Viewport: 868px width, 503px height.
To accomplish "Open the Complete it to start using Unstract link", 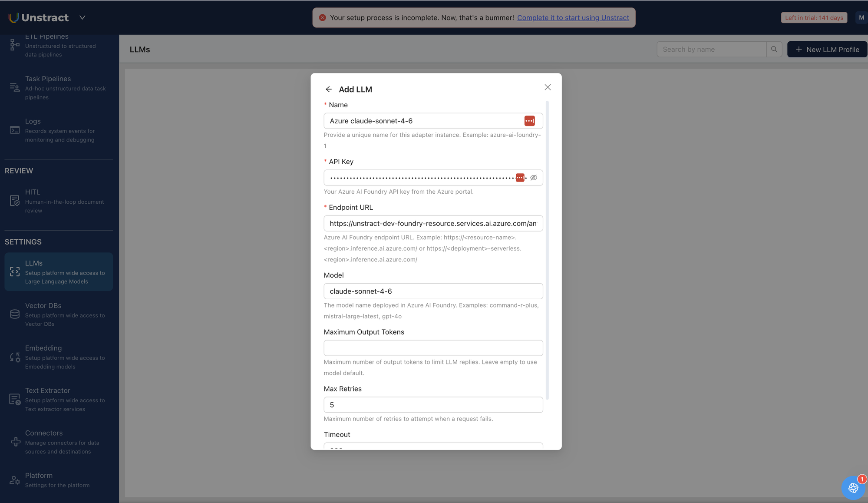I will pos(573,18).
